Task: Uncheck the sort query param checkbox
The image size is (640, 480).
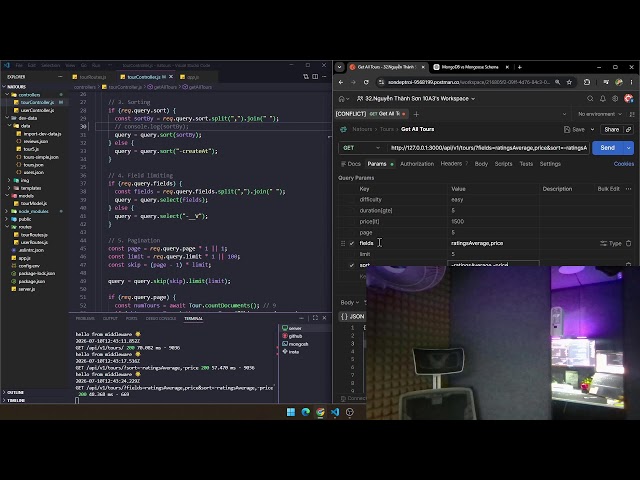Action: (352, 265)
